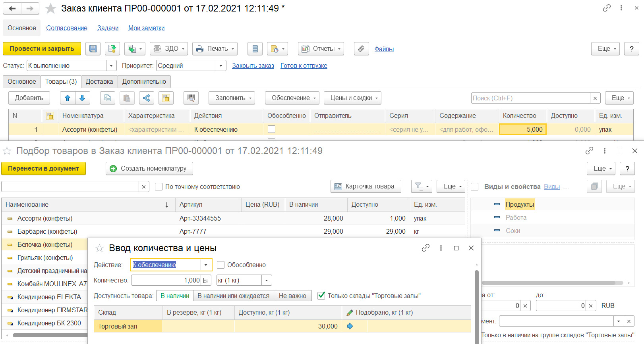644x344 pixels.
Task: Expand the Статус dropdown
Action: tap(112, 65)
